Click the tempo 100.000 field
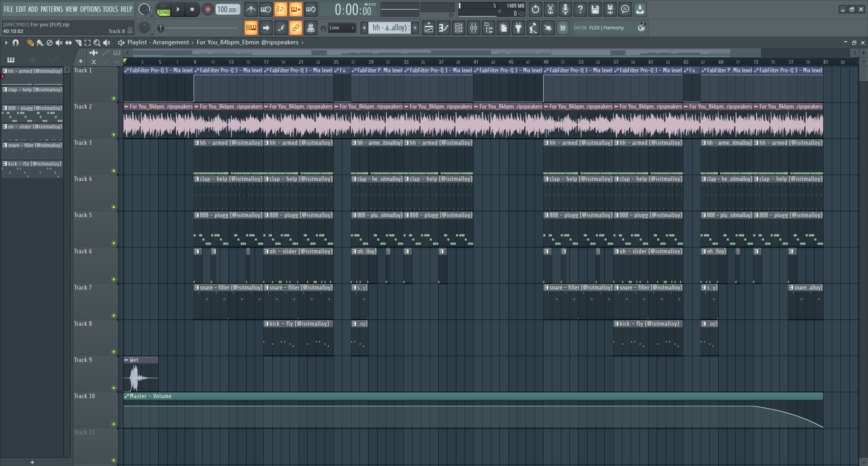This screenshot has height=466, width=868. click(228, 9)
